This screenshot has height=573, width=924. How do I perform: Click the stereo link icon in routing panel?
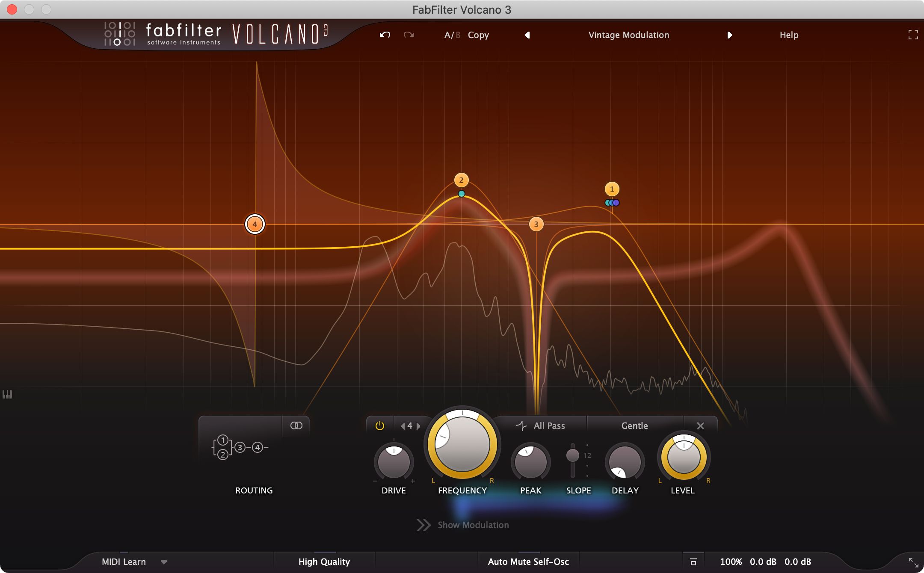(296, 425)
